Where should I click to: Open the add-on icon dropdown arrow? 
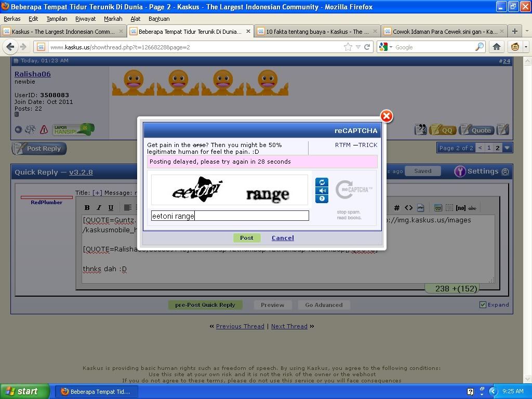pos(526,47)
